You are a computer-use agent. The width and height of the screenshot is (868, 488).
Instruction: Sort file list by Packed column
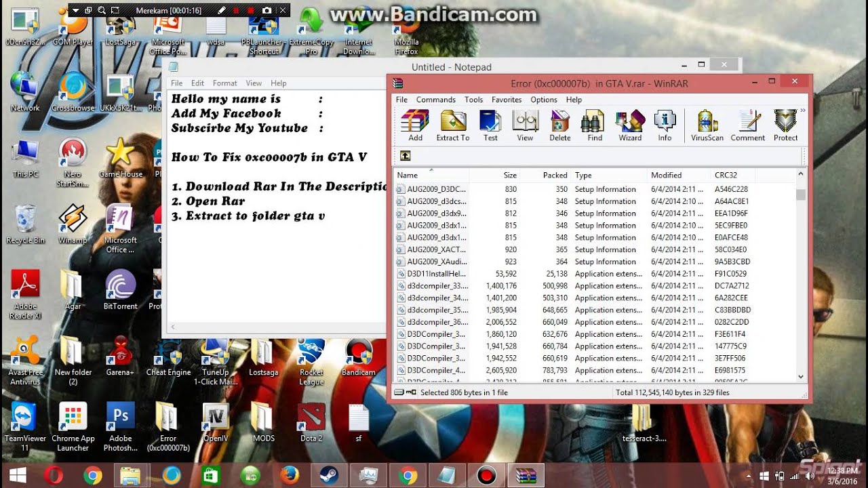pyautogui.click(x=545, y=175)
